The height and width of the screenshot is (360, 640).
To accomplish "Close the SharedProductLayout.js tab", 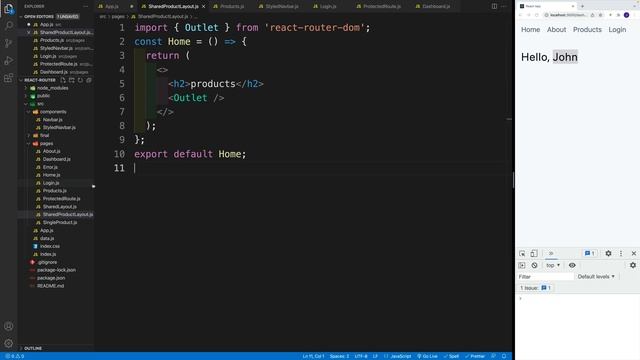I will coord(204,7).
